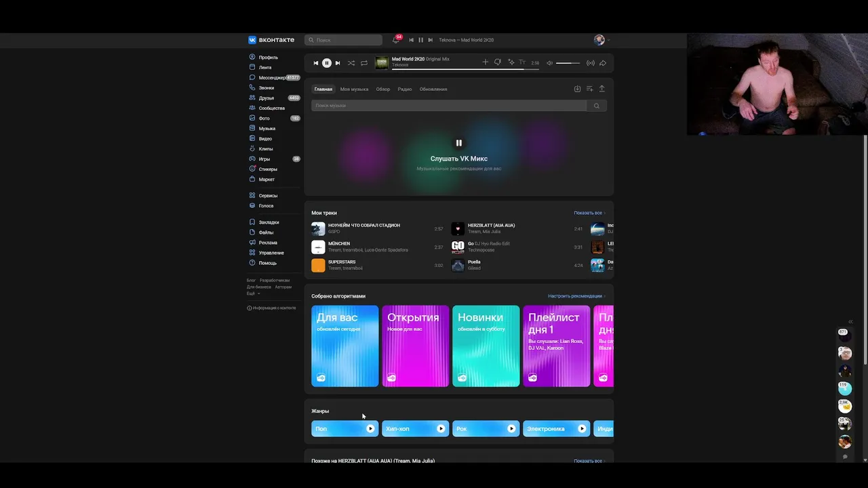Open Закладки in the sidebar

pyautogui.click(x=269, y=222)
